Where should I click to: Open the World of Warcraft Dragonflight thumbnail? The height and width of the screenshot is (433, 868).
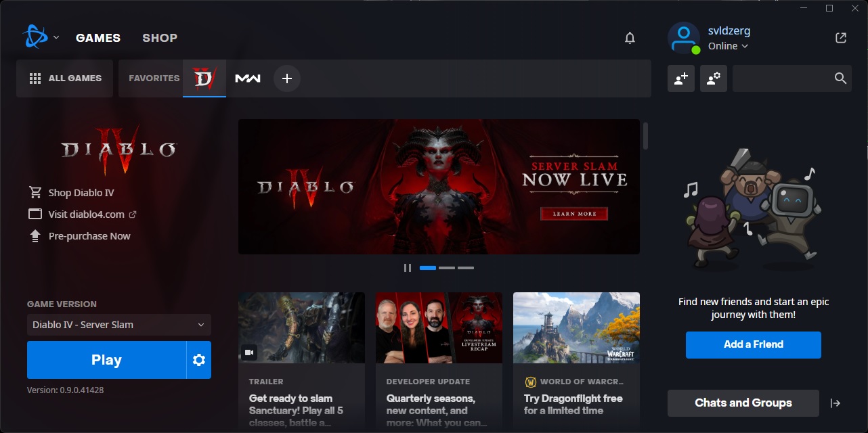[576, 327]
